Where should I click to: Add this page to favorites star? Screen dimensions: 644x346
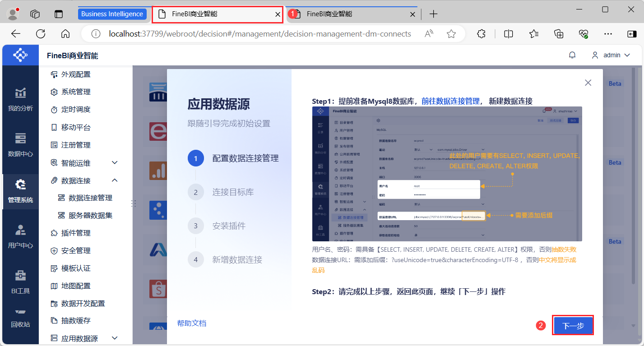coord(451,34)
